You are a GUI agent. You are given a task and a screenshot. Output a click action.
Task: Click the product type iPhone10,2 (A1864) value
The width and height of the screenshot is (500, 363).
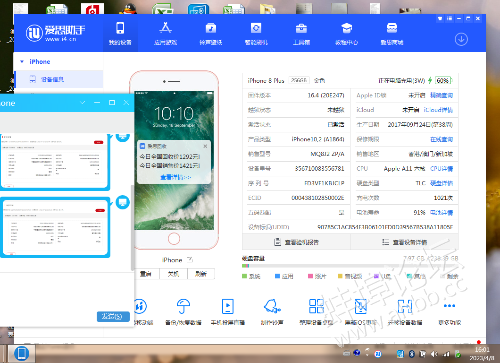(318, 139)
